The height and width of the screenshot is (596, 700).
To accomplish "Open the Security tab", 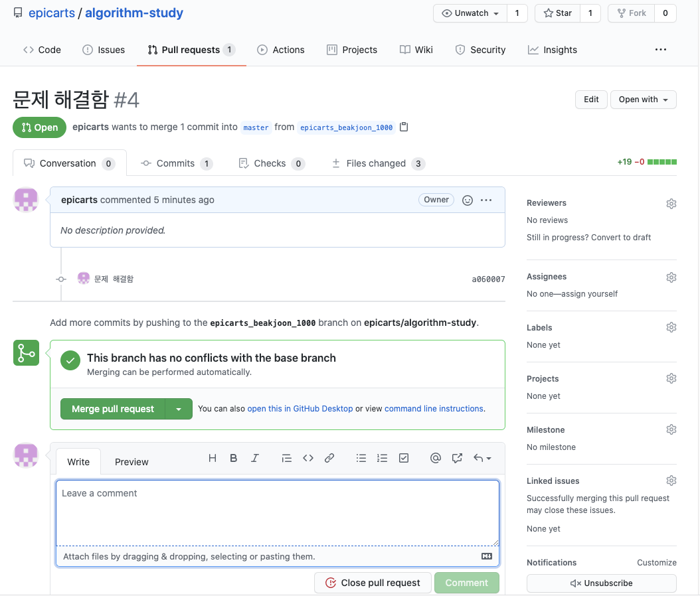I will click(480, 50).
